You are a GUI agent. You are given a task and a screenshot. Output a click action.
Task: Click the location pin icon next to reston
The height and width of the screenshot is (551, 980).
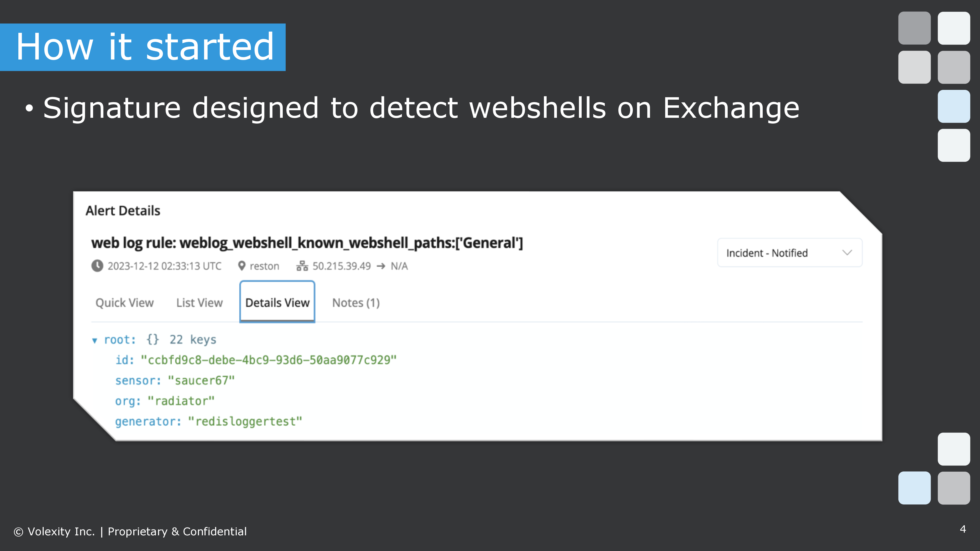coord(242,266)
